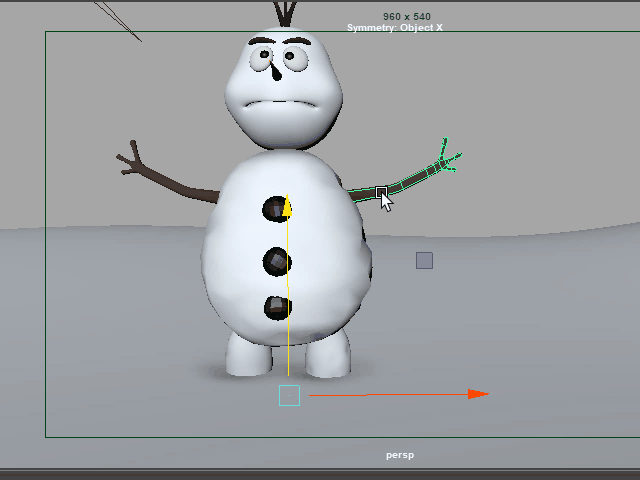This screenshot has width=640, height=480.
Task: Select the twig hair on the head
Action: pyautogui.click(x=287, y=14)
